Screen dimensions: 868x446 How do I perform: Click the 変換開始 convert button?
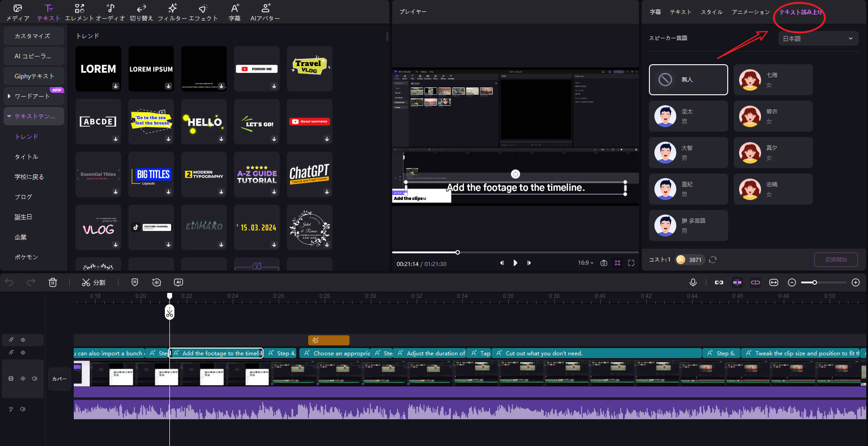coord(836,260)
